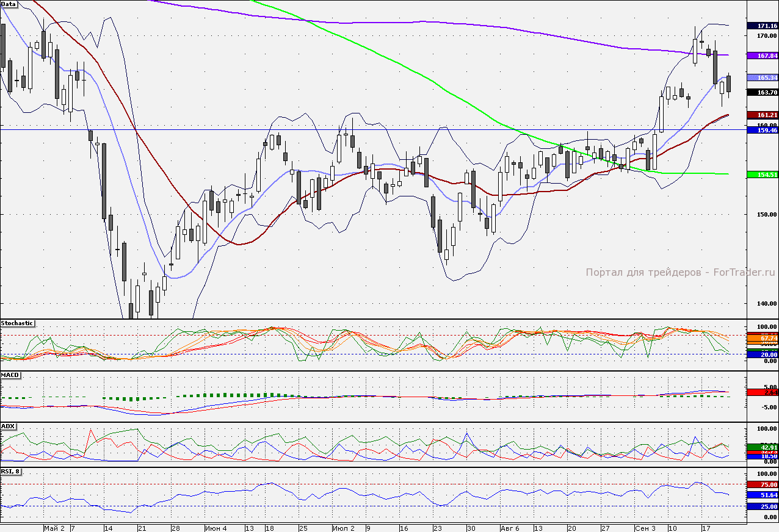Screen dimensions: 779x532
Task: Click the red 75.00 RSI level tag
Action: click(763, 485)
